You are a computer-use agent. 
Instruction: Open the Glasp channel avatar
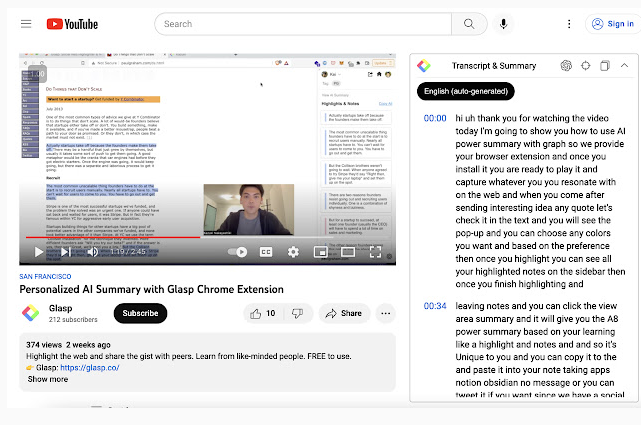tap(31, 313)
